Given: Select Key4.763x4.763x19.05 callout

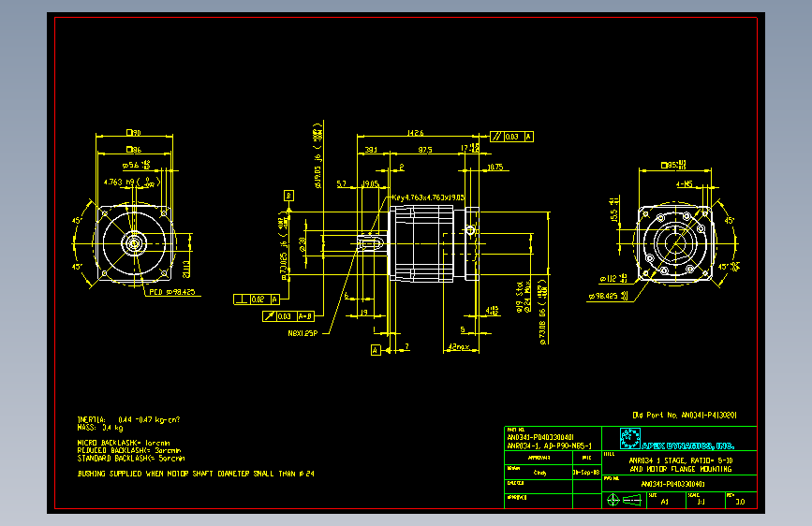Looking at the screenshot, I should [428, 197].
